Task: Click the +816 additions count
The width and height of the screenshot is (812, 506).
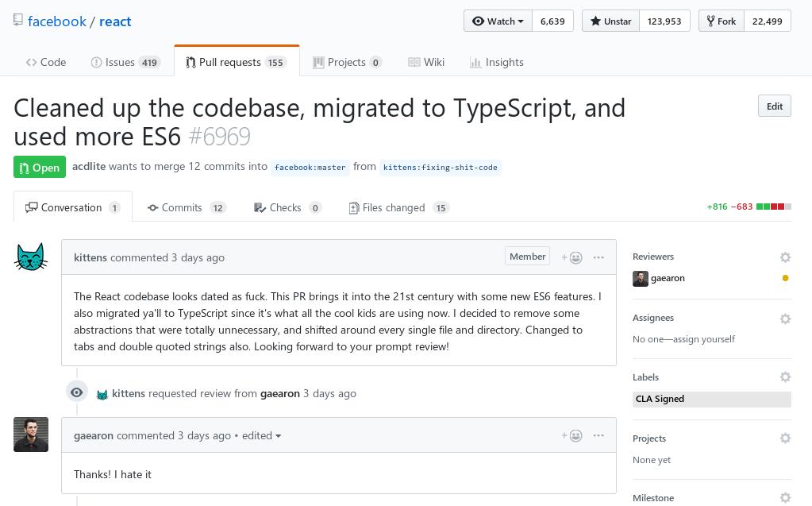Action: [718, 207]
